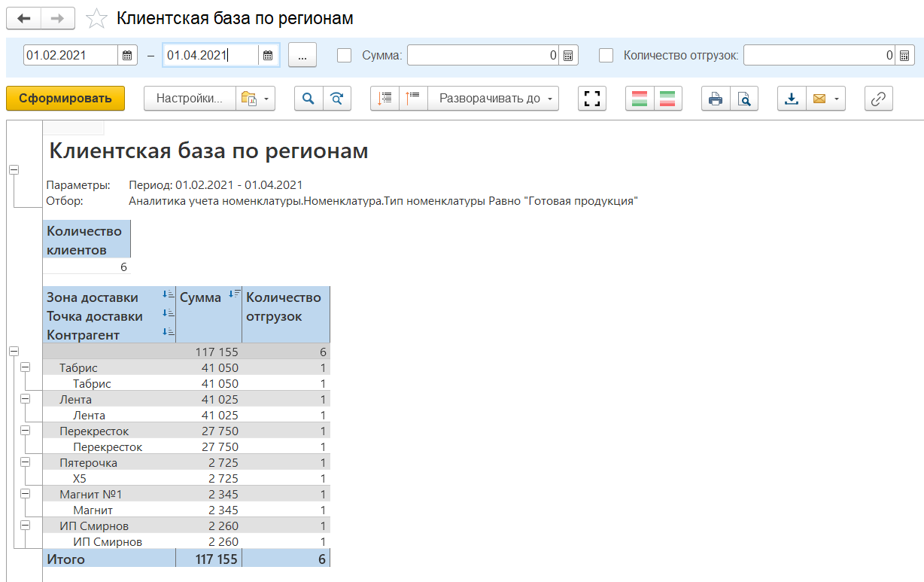
Task: Click the Сформировать button
Action: [x=65, y=99]
